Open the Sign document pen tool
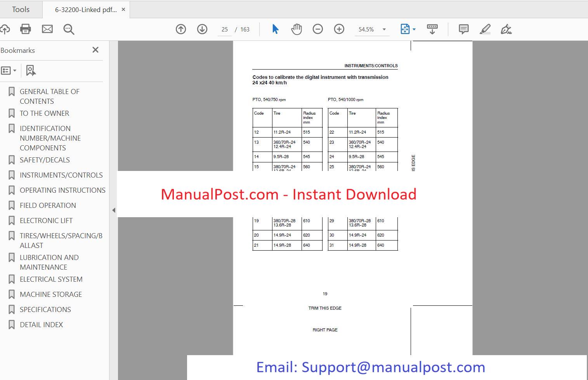 point(506,29)
